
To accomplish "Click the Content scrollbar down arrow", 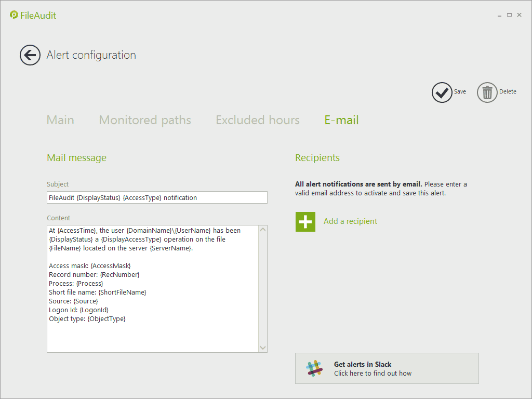I will tap(262, 348).
